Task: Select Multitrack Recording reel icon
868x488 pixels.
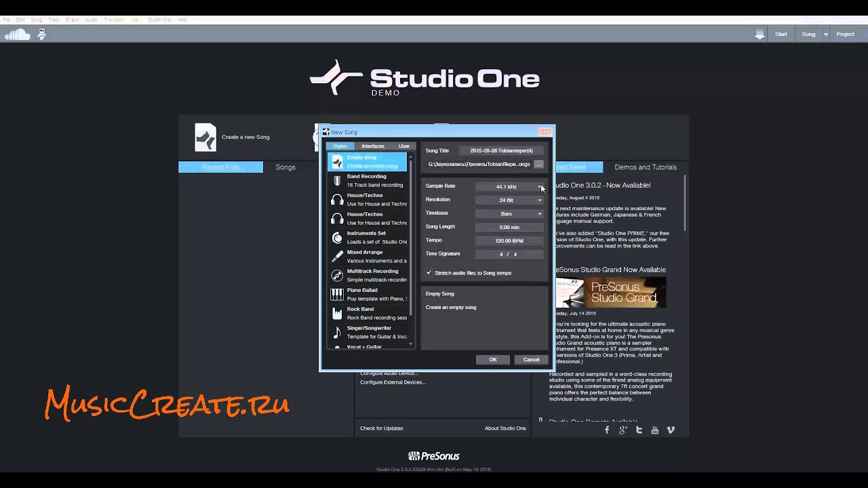Action: [x=337, y=275]
